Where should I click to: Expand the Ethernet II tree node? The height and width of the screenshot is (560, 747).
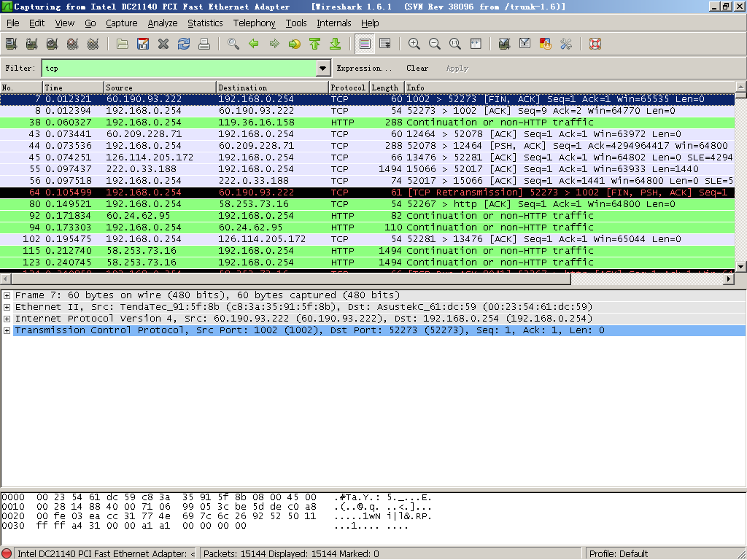pos(7,307)
